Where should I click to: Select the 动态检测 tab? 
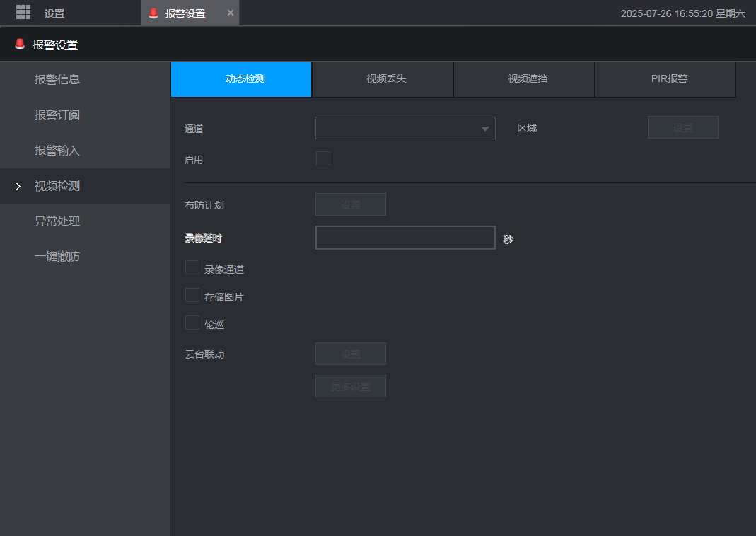pos(241,79)
